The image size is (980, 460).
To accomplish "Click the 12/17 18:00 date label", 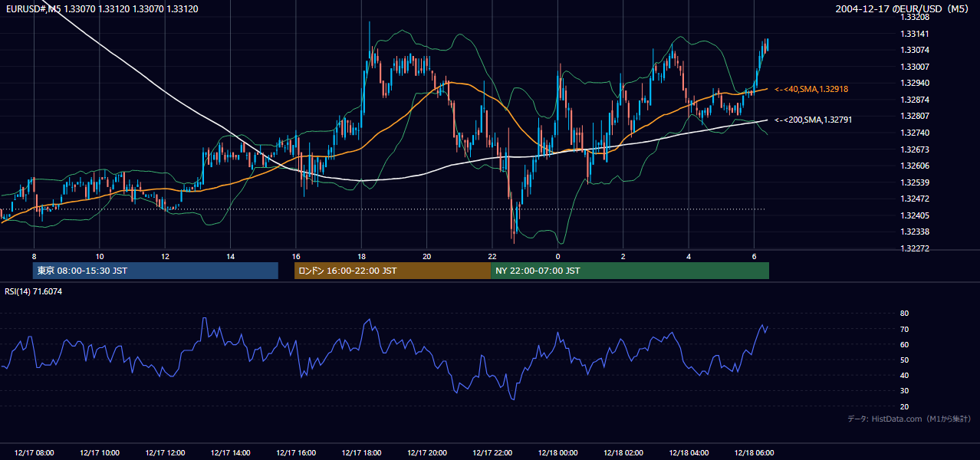I will [x=361, y=453].
